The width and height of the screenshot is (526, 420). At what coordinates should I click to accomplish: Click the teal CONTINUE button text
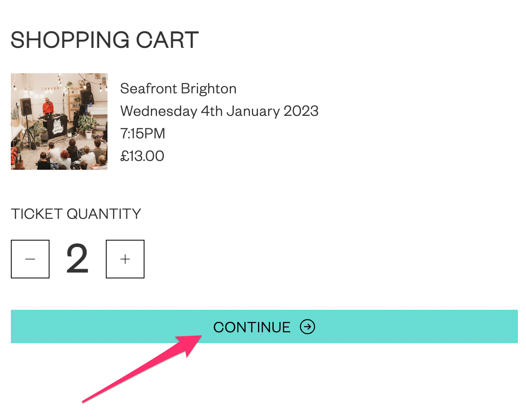pos(252,327)
